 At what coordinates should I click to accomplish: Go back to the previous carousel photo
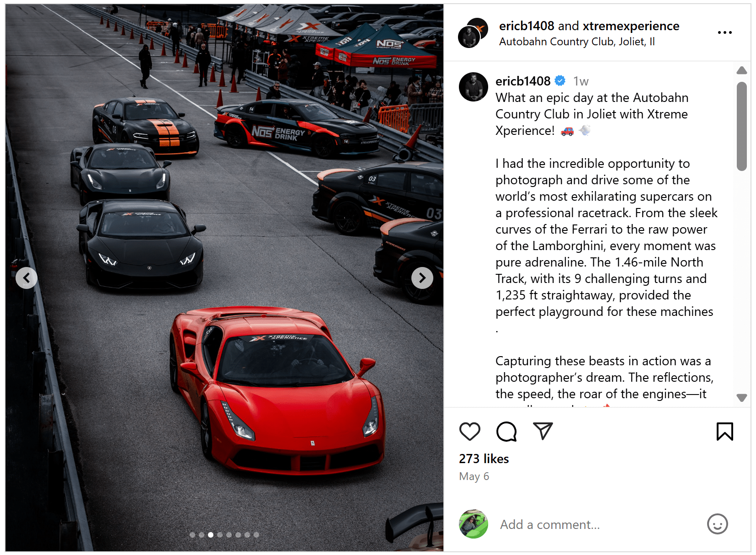(x=27, y=277)
